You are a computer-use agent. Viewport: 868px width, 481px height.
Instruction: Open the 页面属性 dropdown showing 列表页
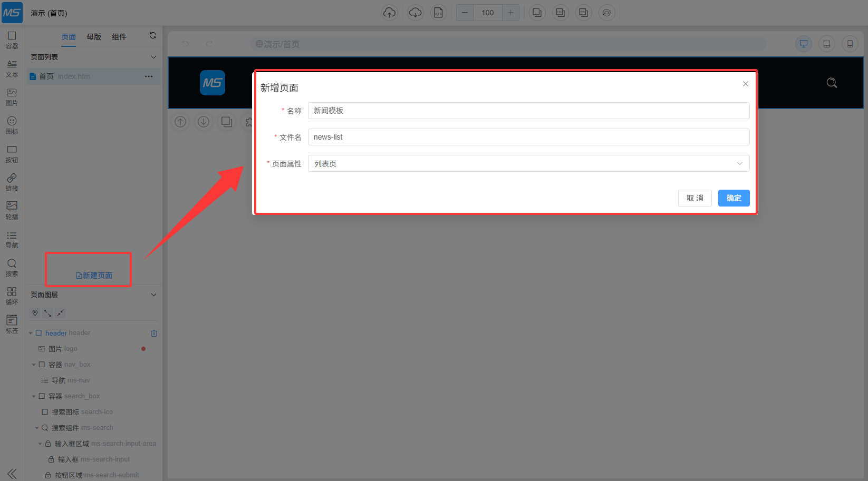tap(528, 163)
